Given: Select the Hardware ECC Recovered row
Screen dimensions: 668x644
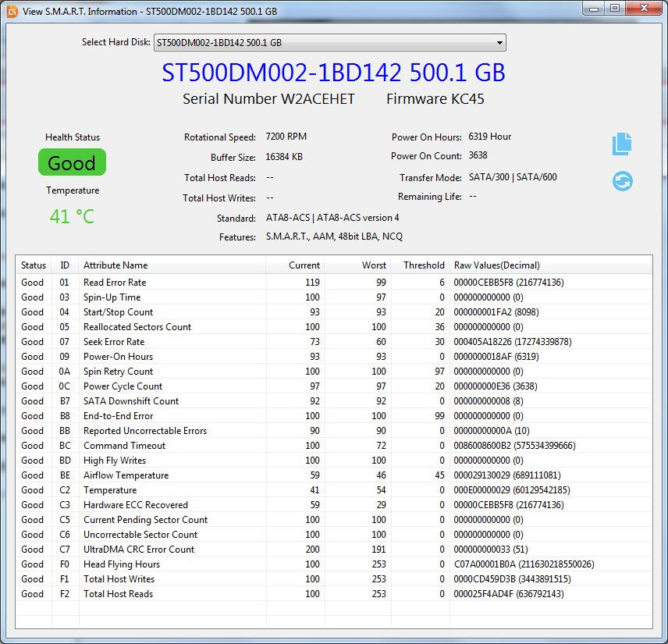Looking at the screenshot, I should (334, 505).
